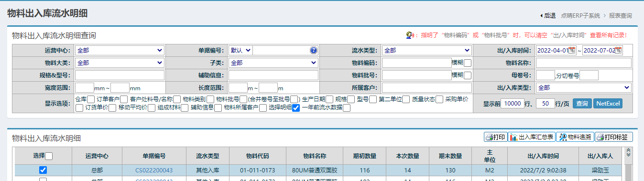Uncheck the 选择明细 display option
This screenshot has height=181, width=644.
point(296,108)
